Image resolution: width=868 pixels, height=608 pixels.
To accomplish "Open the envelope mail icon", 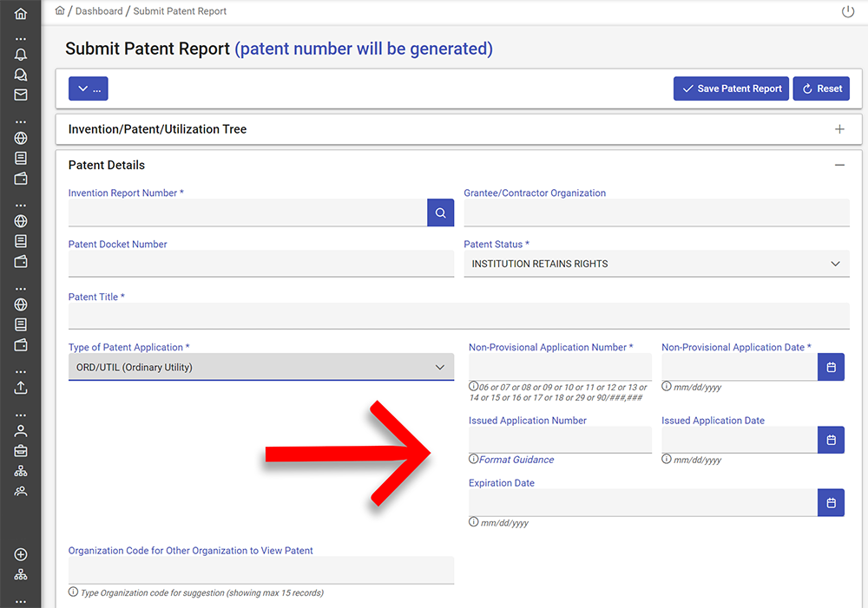I will (21, 95).
